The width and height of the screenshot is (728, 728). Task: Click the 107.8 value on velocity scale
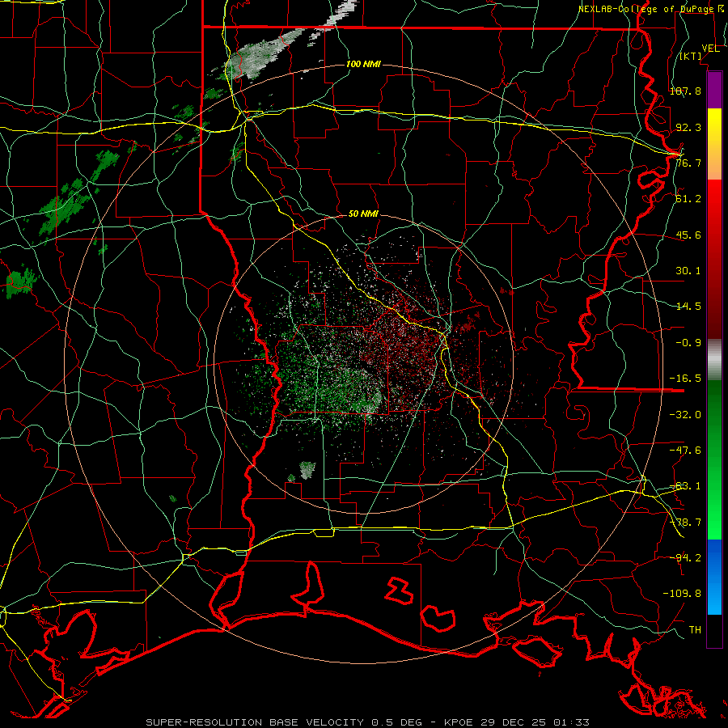click(x=685, y=91)
